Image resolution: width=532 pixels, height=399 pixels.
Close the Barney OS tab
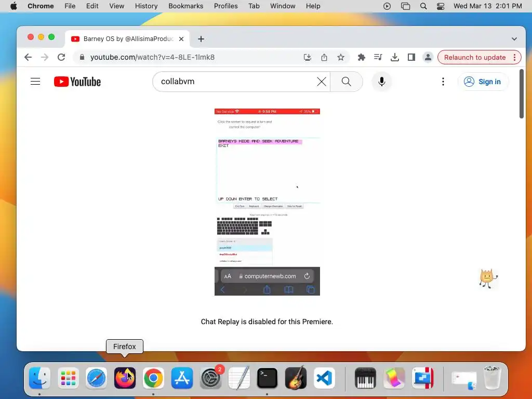(181, 39)
